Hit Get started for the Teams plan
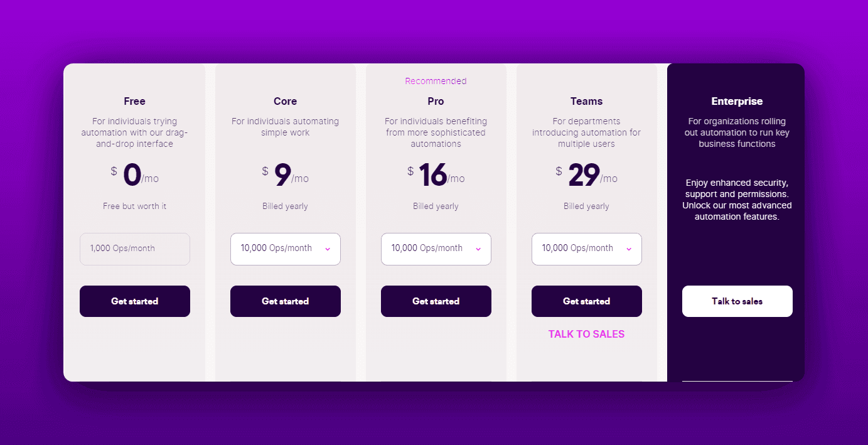 (587, 301)
